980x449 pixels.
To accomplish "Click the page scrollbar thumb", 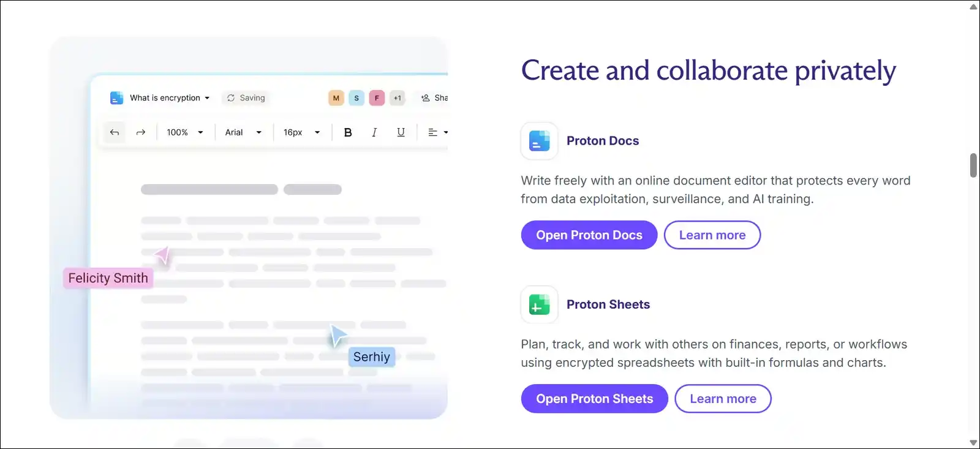I will pyautogui.click(x=973, y=165).
